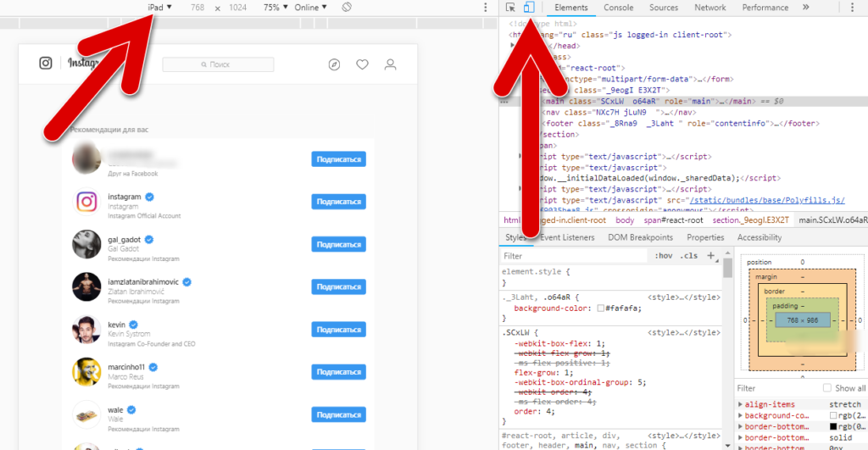Click #fafafa background color swatch
The image size is (868, 450).
[x=601, y=308]
